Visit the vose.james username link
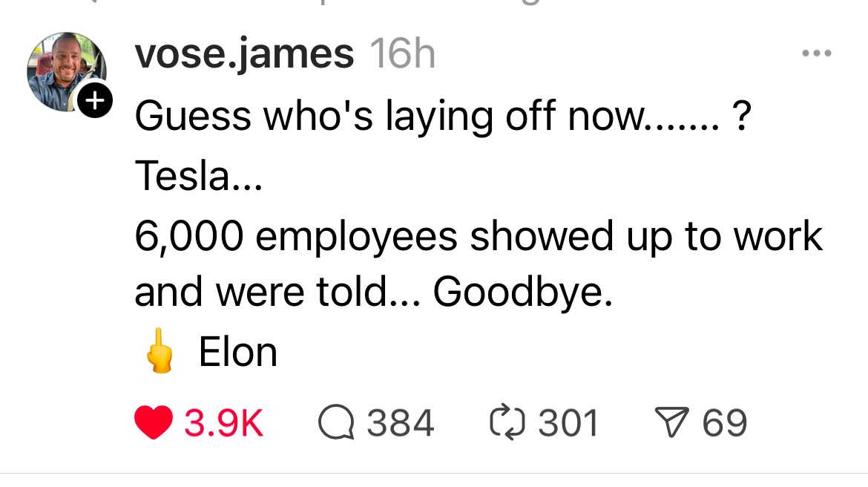Image resolution: width=868 pixels, height=487 pixels. point(244,53)
